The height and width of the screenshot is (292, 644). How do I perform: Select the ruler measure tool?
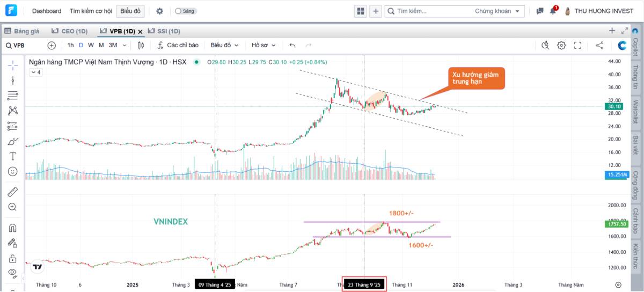point(13,192)
